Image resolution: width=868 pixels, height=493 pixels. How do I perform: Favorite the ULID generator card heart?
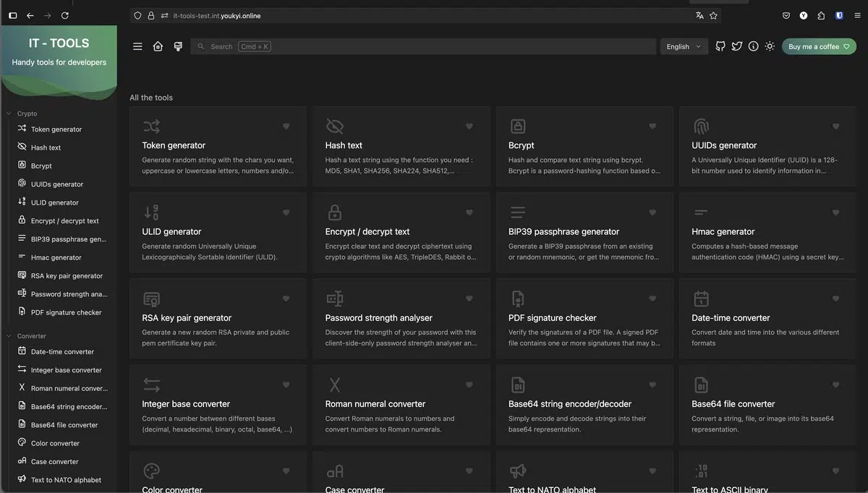click(286, 213)
